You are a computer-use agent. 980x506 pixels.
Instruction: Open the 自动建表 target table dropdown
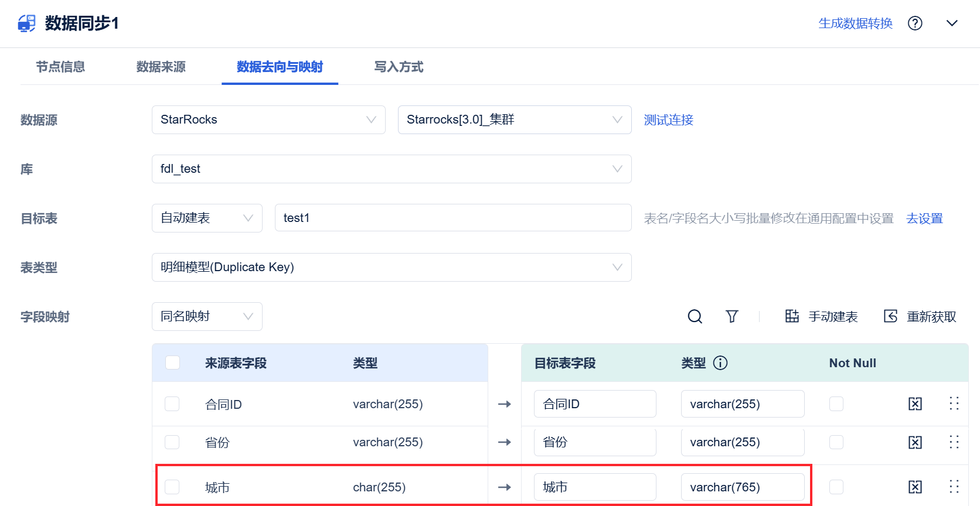click(x=207, y=218)
